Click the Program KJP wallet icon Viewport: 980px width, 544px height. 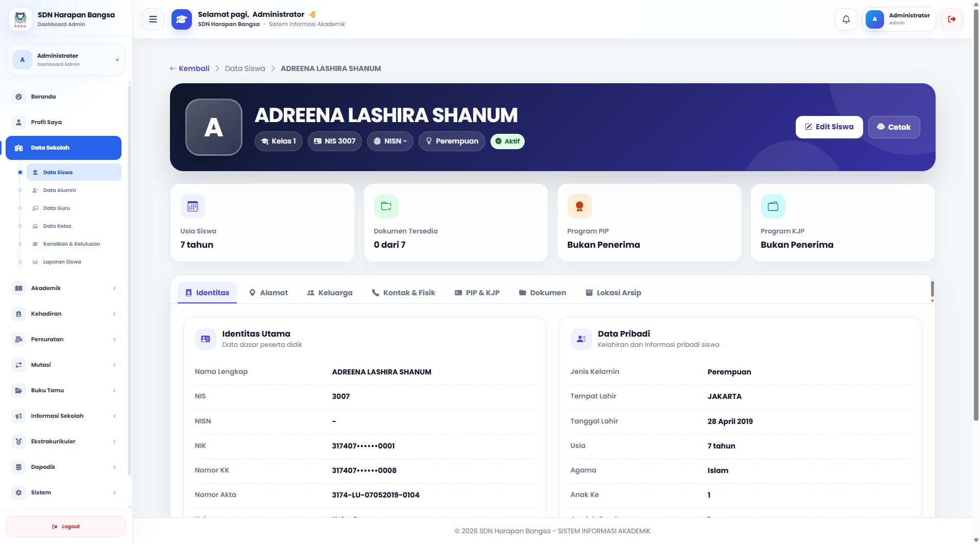click(x=773, y=206)
